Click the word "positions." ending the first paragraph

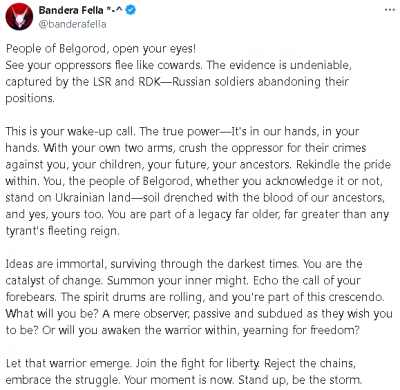click(x=30, y=98)
